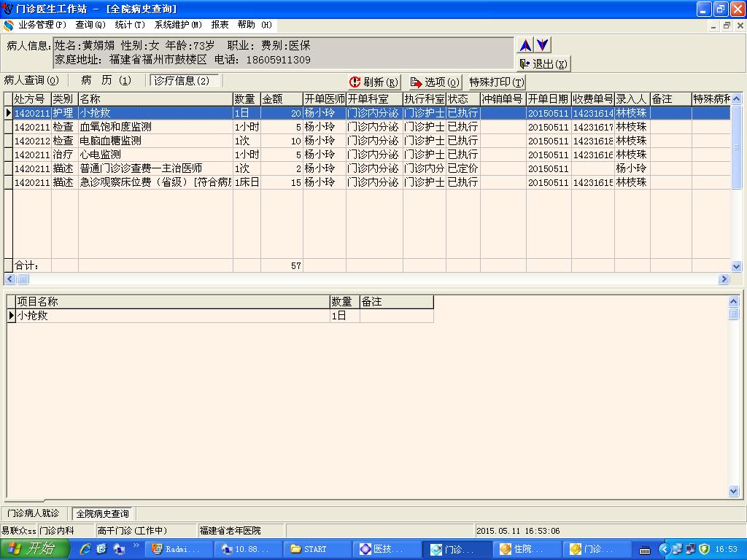
Task: Click the 状态 column header
Action: [462, 99]
